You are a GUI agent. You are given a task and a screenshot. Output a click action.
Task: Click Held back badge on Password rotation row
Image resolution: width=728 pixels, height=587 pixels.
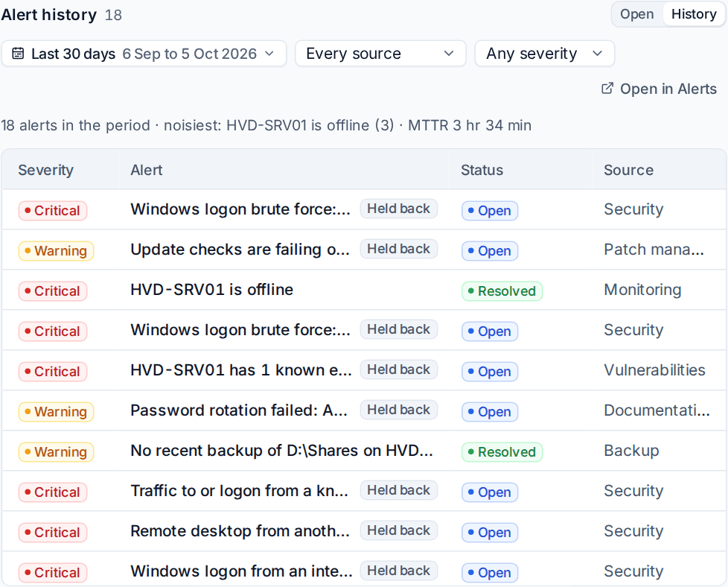398,410
